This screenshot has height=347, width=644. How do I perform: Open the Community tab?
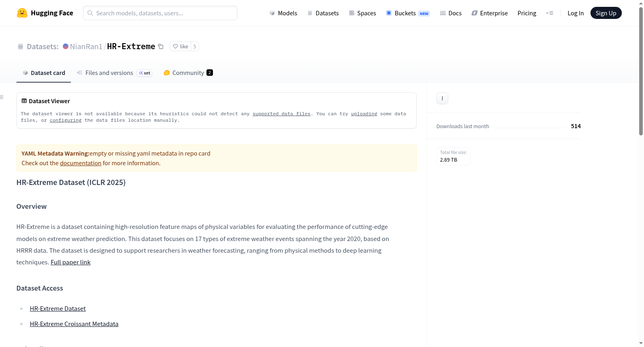[188, 73]
